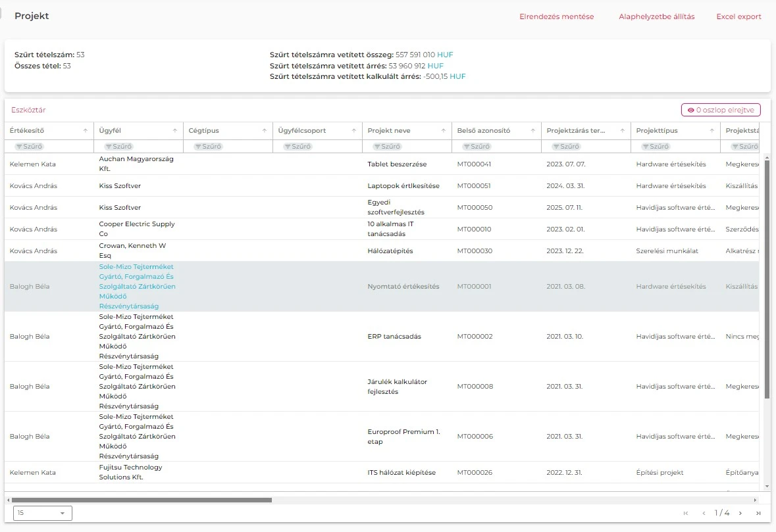Click Excel export link
This screenshot has height=532, width=776.
click(x=738, y=16)
